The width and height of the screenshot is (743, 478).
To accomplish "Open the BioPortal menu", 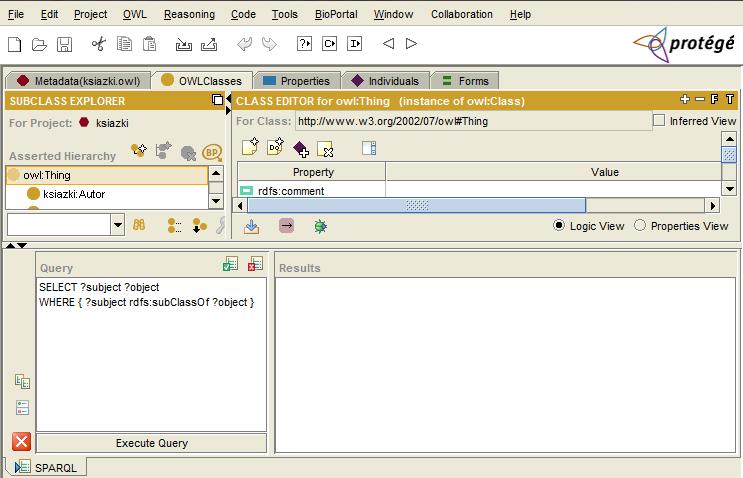I will [x=336, y=14].
